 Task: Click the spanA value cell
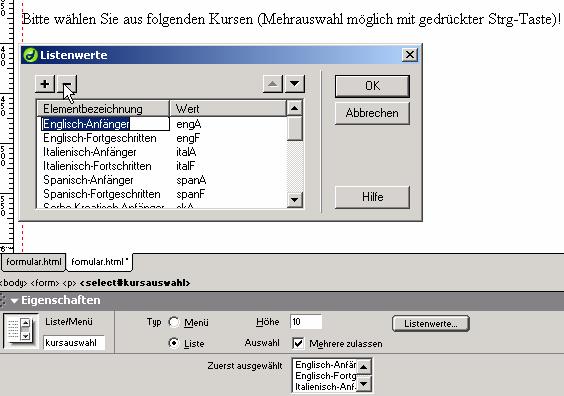[191, 180]
